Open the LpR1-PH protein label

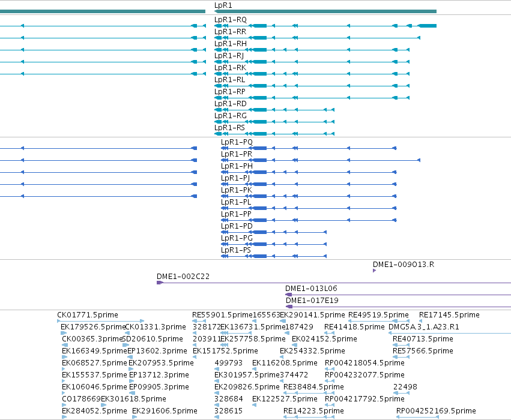point(237,166)
